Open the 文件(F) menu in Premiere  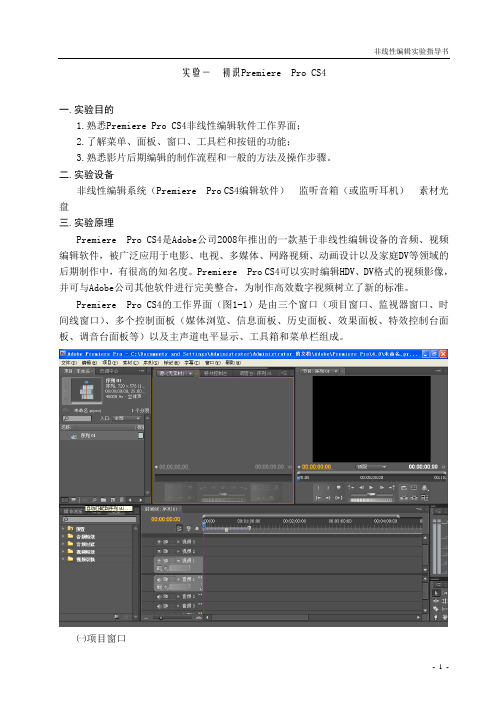coord(68,362)
